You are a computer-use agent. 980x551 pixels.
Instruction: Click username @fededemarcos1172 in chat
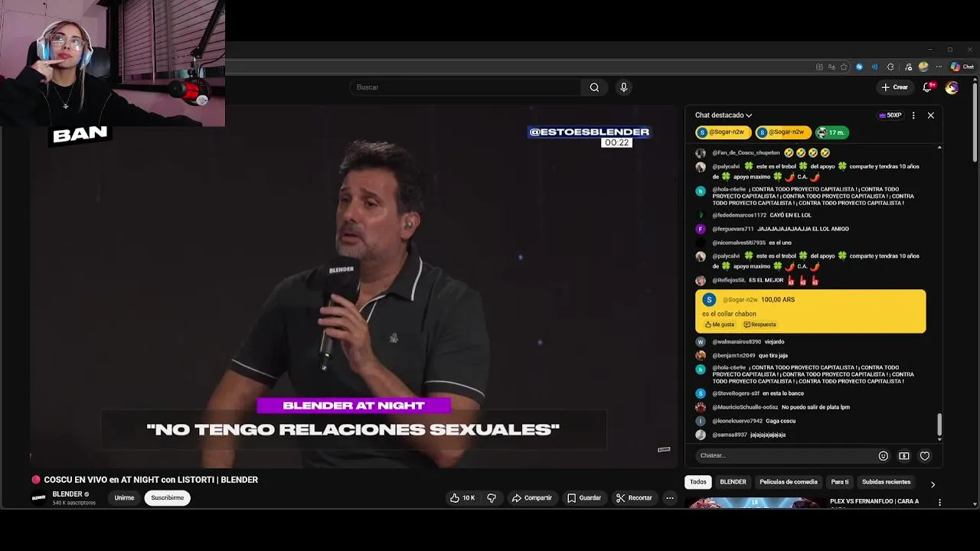(739, 215)
